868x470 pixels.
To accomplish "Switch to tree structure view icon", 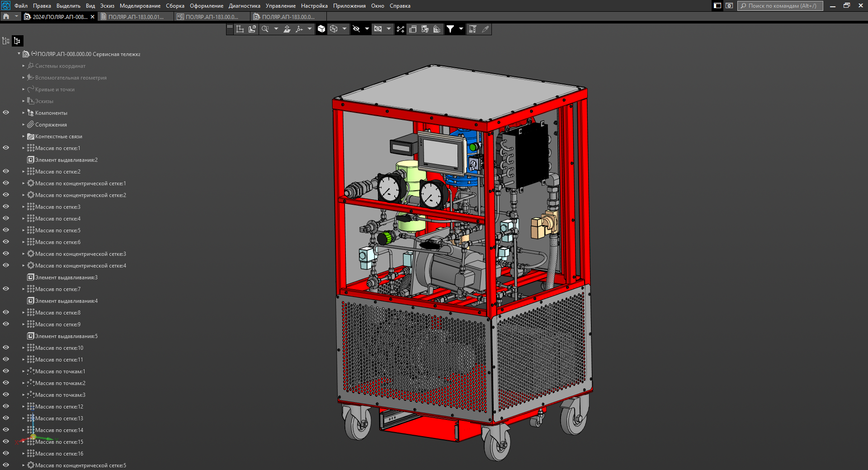I will point(17,41).
